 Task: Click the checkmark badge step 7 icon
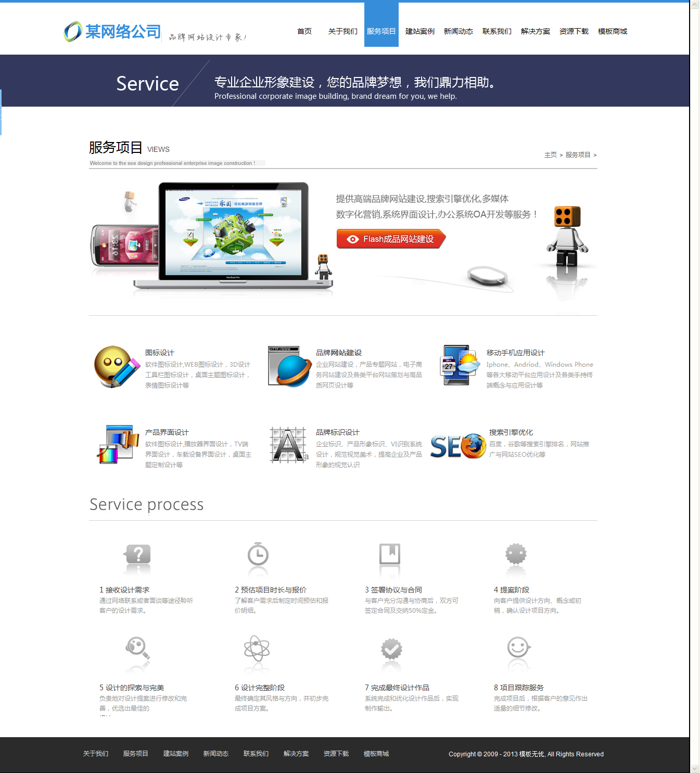tap(391, 649)
